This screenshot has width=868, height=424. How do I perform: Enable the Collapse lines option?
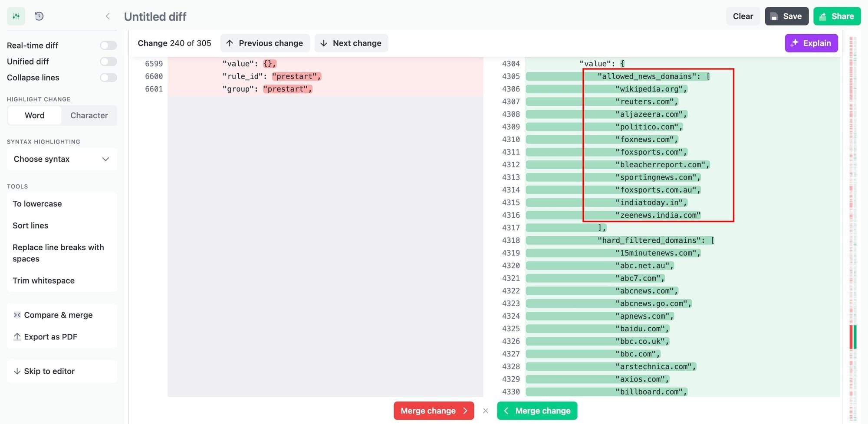(x=108, y=78)
